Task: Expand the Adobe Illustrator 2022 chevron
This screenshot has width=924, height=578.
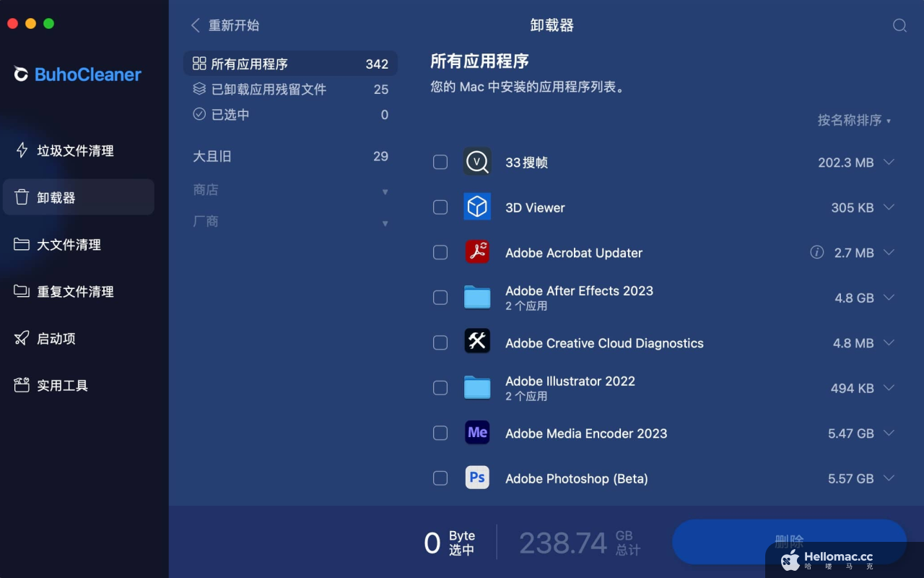Action: pos(889,388)
